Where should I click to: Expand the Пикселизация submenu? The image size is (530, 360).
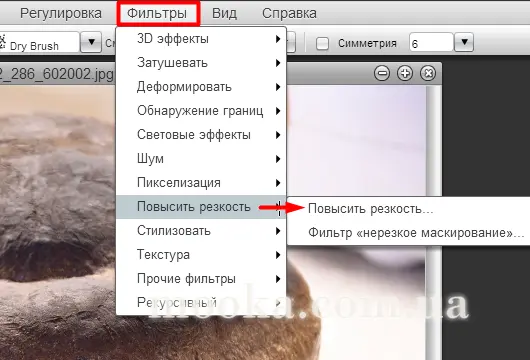pos(201,183)
